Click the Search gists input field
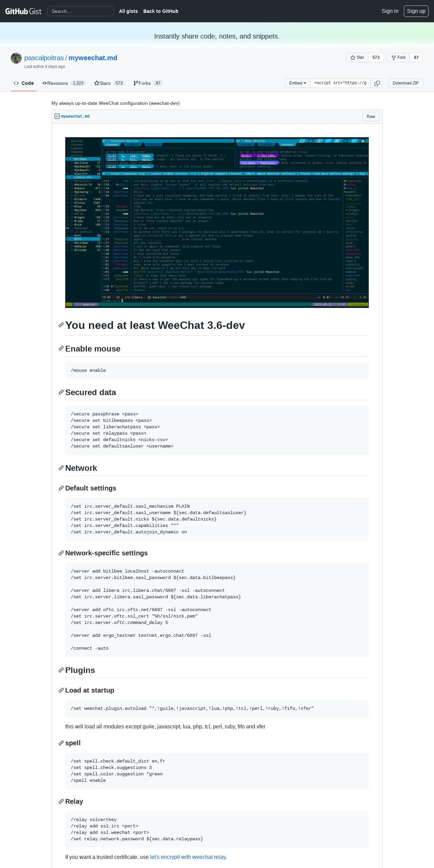Viewport: 434px width, 868px height. [80, 11]
